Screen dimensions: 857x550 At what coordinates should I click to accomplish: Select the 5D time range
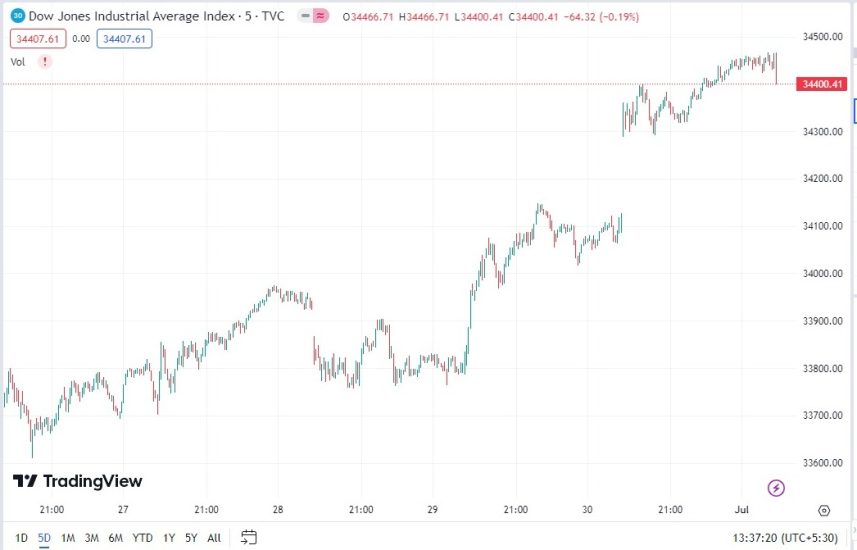44,538
